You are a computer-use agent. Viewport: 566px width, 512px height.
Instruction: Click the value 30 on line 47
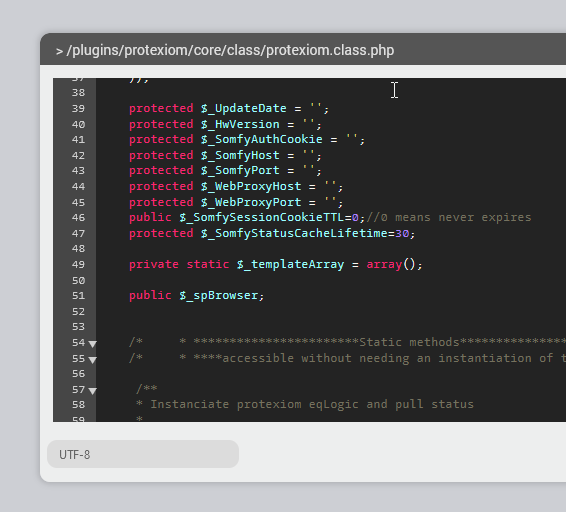coord(402,233)
